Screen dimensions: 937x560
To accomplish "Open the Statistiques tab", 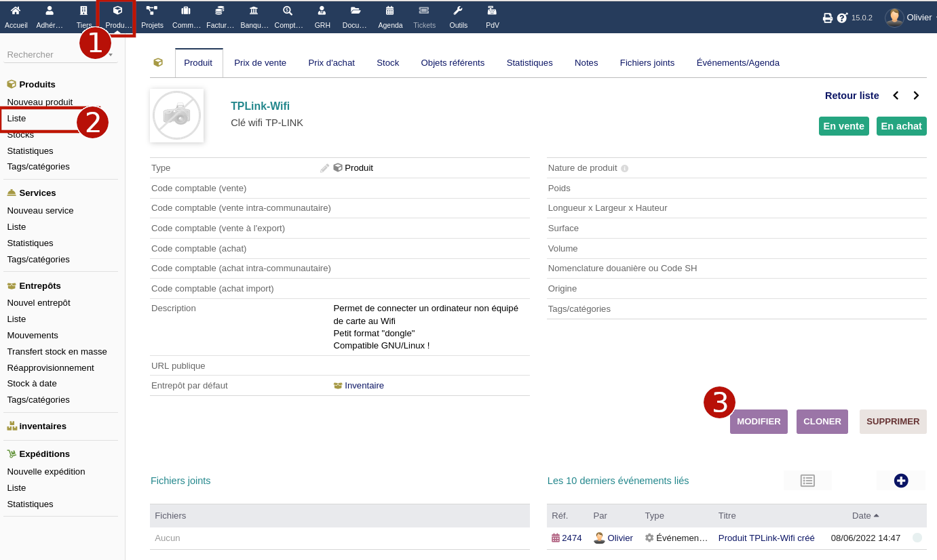I will [x=530, y=62].
